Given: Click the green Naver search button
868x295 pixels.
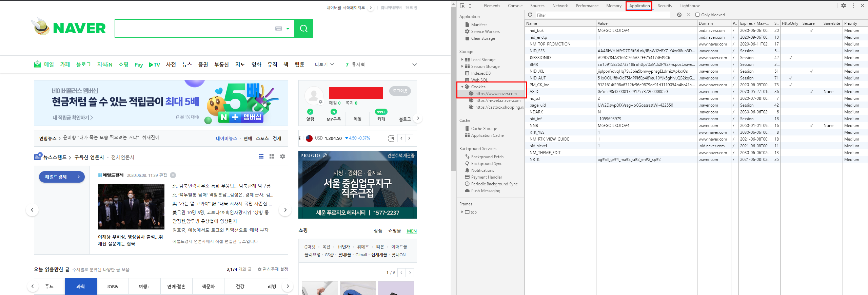Looking at the screenshot, I should (303, 29).
